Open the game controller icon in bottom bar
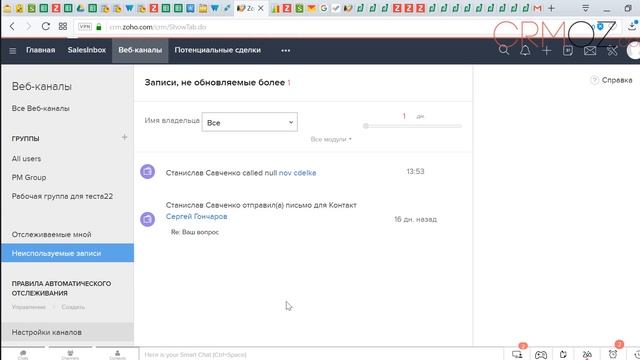This screenshot has width=640, height=360. coord(541,355)
